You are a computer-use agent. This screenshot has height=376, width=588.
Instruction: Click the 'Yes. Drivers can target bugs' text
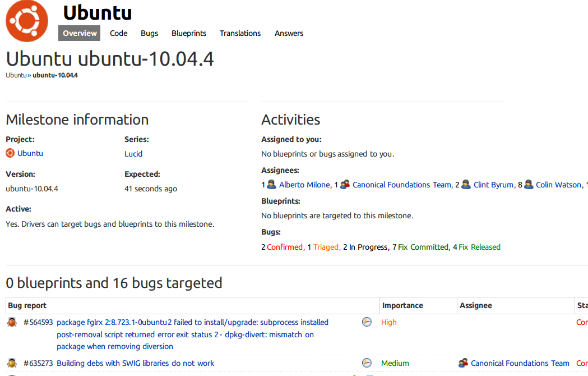pyautogui.click(x=110, y=224)
